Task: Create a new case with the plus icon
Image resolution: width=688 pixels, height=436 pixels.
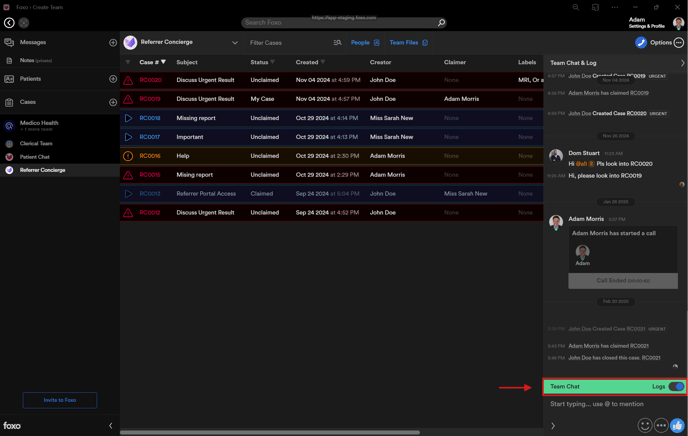Action: 113,102
